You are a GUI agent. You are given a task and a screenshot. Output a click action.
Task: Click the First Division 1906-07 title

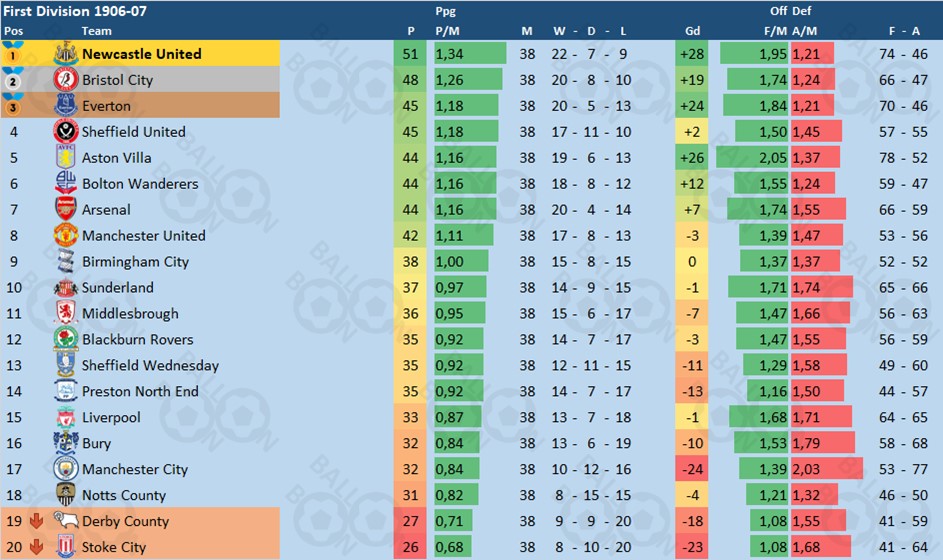(x=75, y=11)
